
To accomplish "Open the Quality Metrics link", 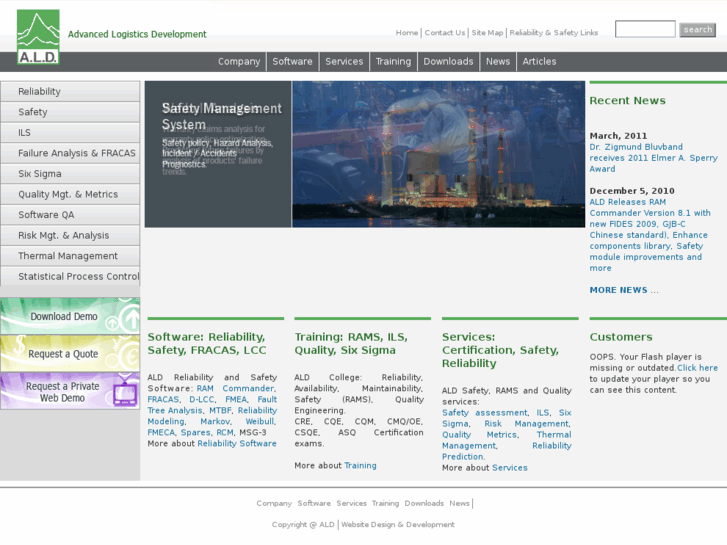I will click(479, 435).
